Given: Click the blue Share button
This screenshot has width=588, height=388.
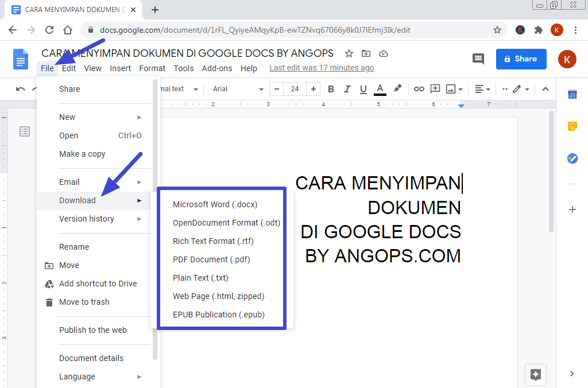Looking at the screenshot, I should point(520,59).
